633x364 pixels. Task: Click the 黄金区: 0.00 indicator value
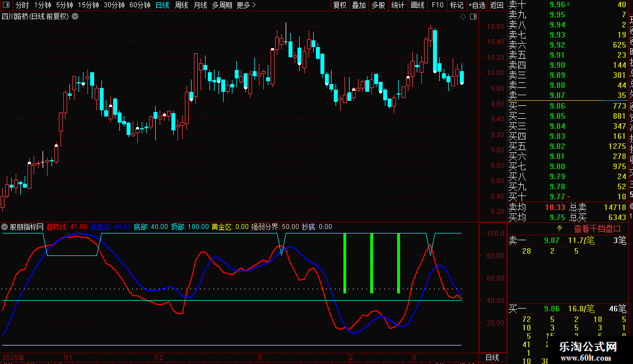[230, 227]
